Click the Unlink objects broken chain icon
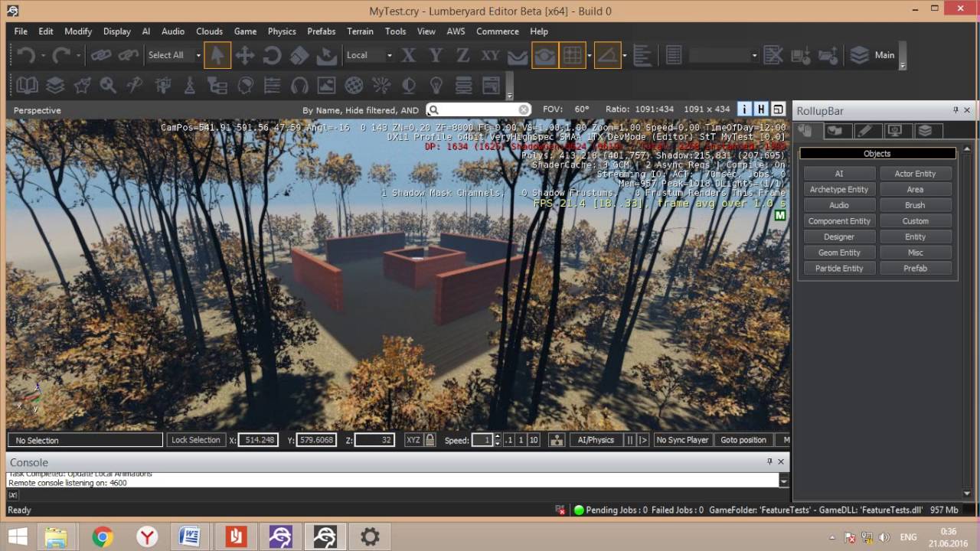 point(128,55)
